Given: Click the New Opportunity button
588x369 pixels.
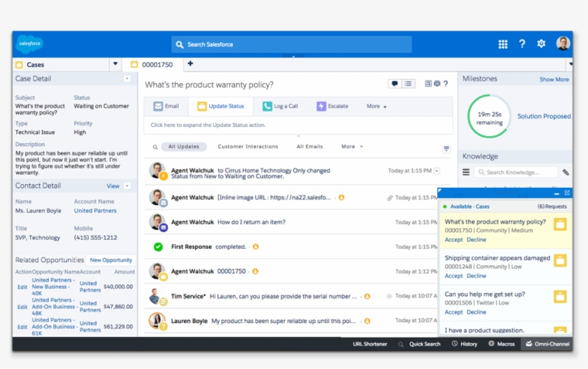Looking at the screenshot, I should coord(111,260).
